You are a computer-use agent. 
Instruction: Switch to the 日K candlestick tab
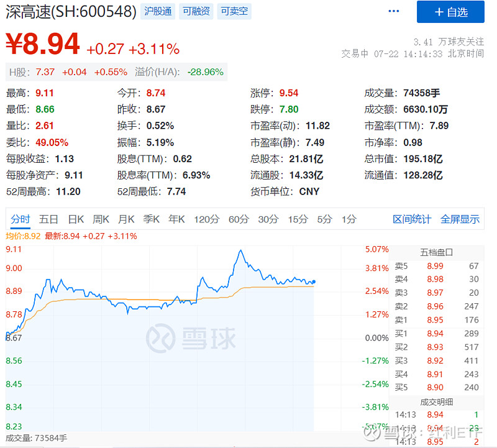[x=76, y=219]
